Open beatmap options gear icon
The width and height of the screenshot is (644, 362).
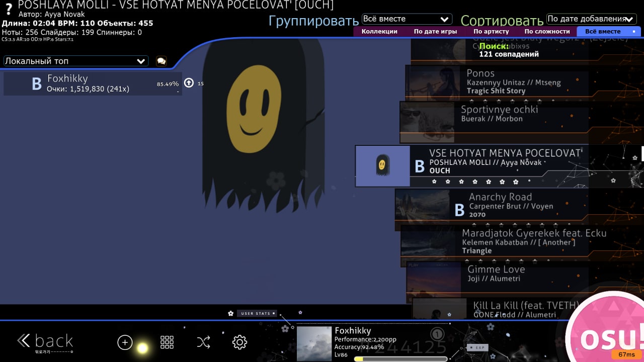[x=239, y=342]
